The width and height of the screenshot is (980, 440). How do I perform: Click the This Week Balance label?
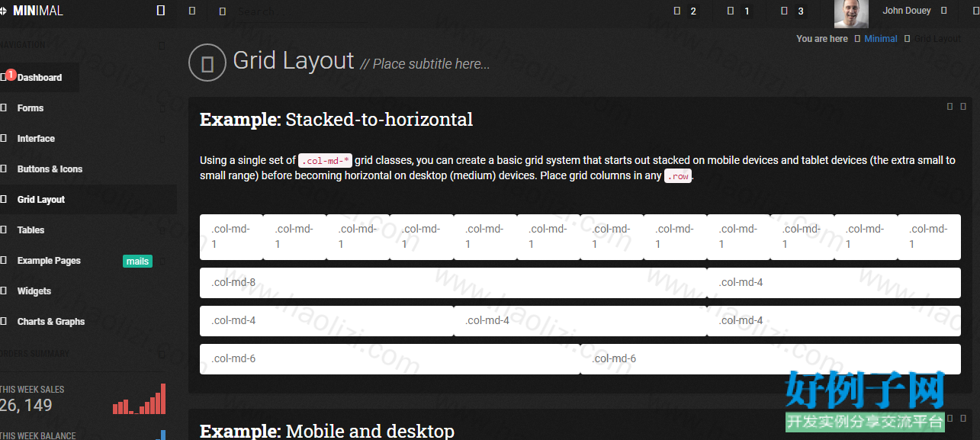point(38,435)
